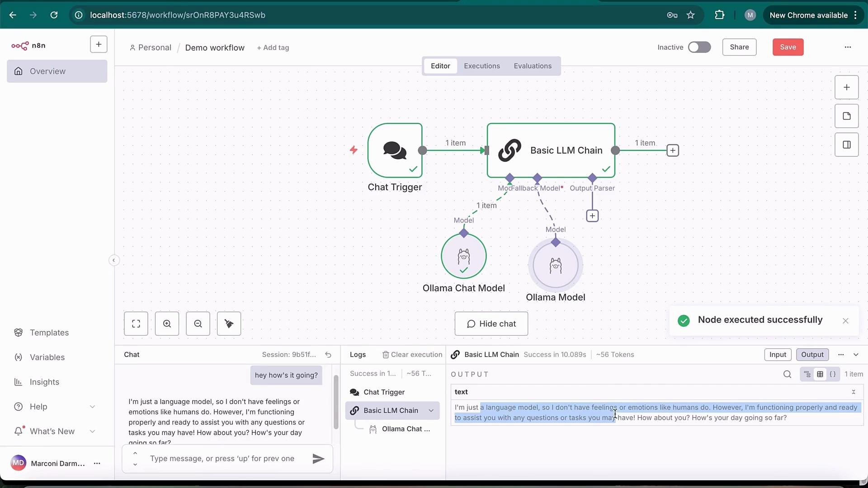Screen dimensions: 868x488
Task: Collapse the logs panel chevron
Action: click(x=856, y=355)
